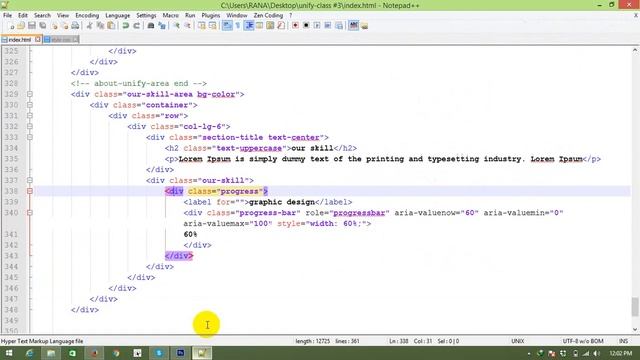The width and height of the screenshot is (640, 360).
Task: Zoom out using toolbar icon
Action: [x=187, y=26]
